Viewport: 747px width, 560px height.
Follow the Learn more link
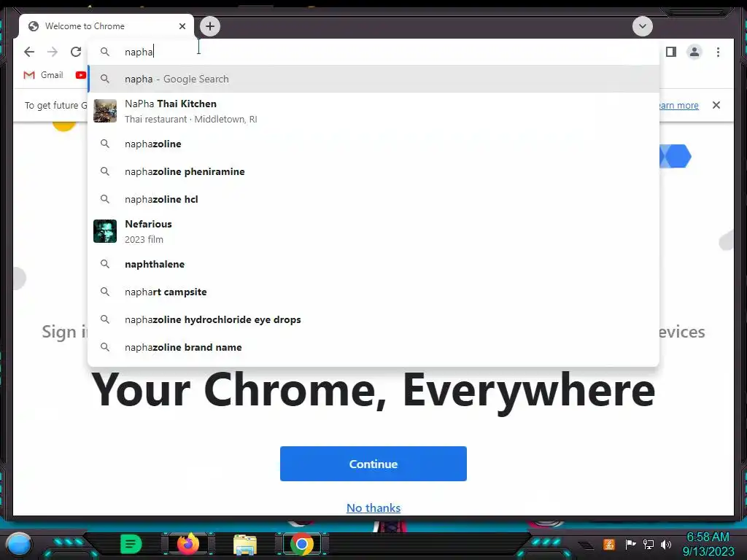click(678, 105)
